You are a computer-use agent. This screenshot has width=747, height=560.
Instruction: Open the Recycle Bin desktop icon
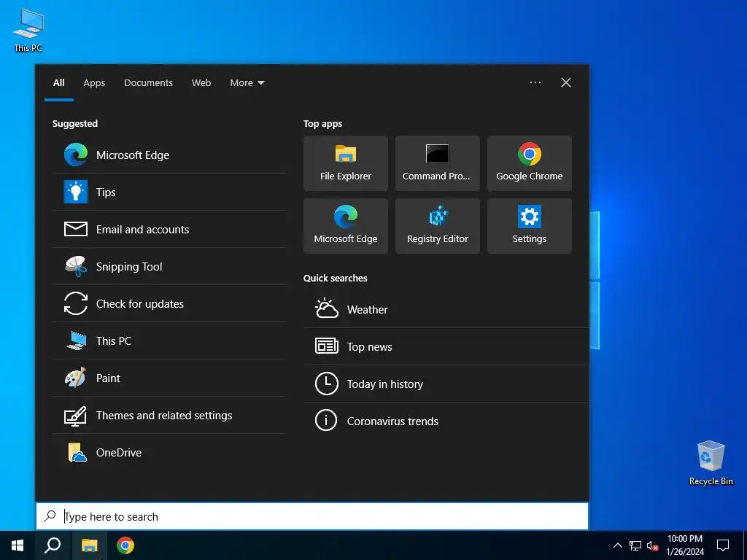point(711,463)
